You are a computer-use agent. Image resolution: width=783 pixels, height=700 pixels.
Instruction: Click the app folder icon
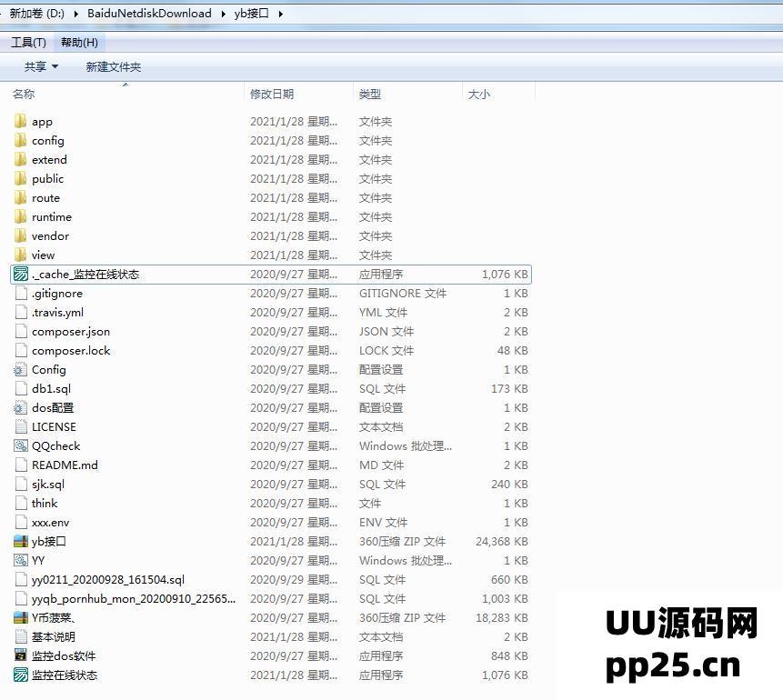21,121
